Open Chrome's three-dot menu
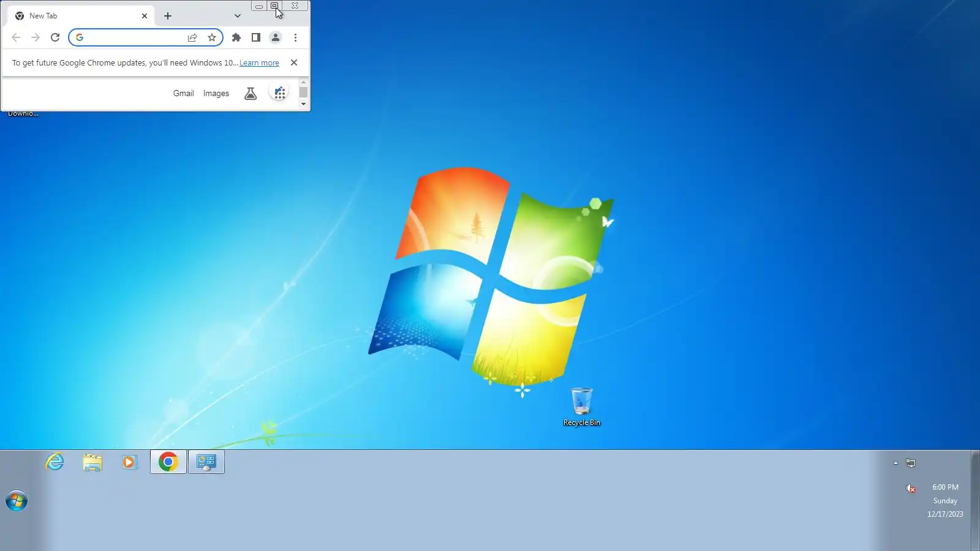The height and width of the screenshot is (551, 980). click(x=295, y=37)
